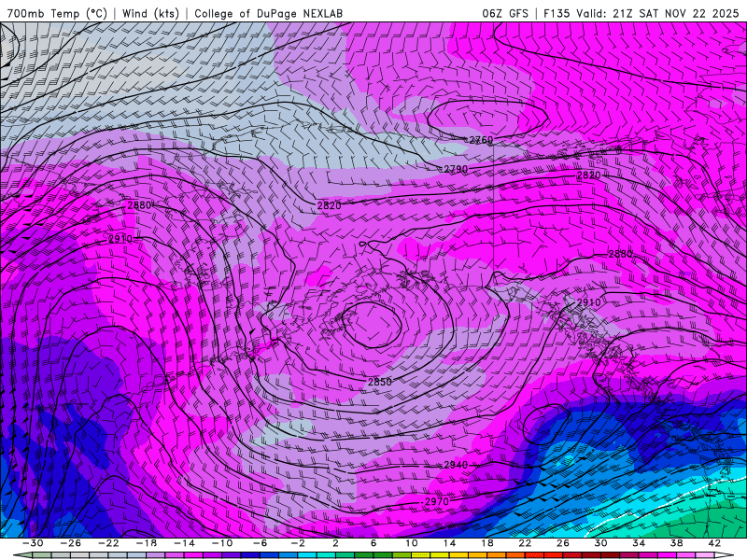Click the 6 colorbar scale value
Viewport: 747px width, 560px height.
(373, 543)
